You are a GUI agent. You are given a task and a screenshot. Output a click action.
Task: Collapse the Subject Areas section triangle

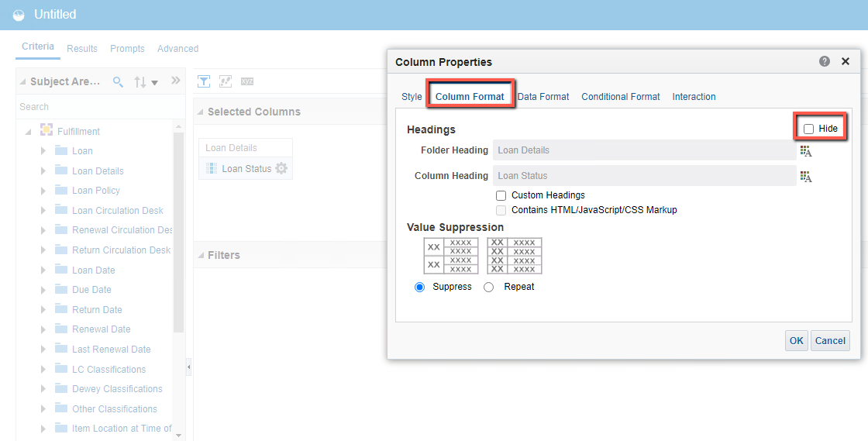(22, 82)
